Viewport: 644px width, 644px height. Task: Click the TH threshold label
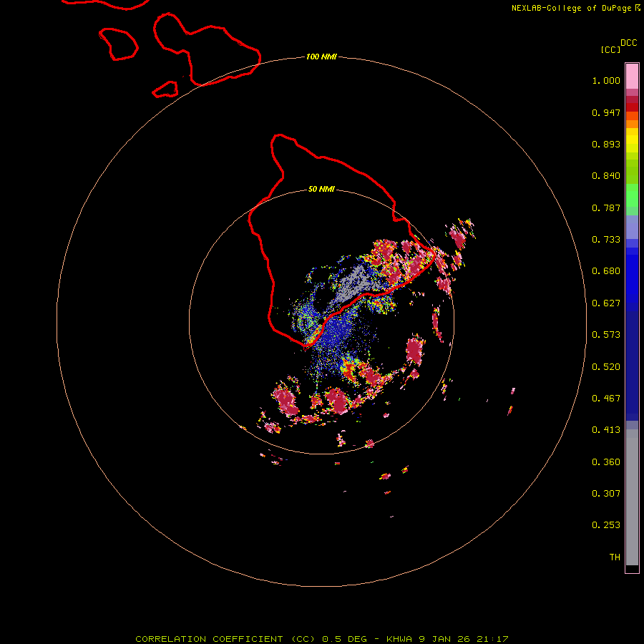[615, 557]
